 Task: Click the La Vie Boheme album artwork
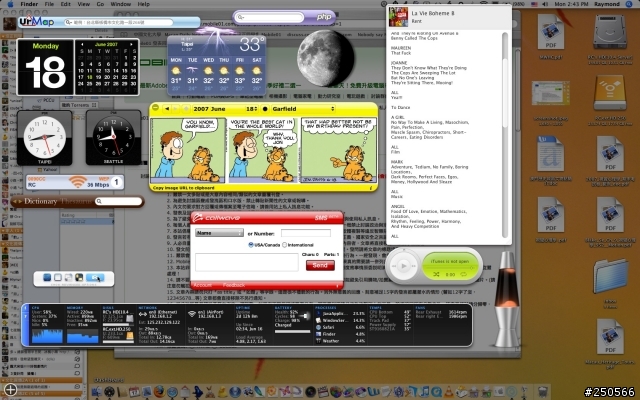coord(398,17)
